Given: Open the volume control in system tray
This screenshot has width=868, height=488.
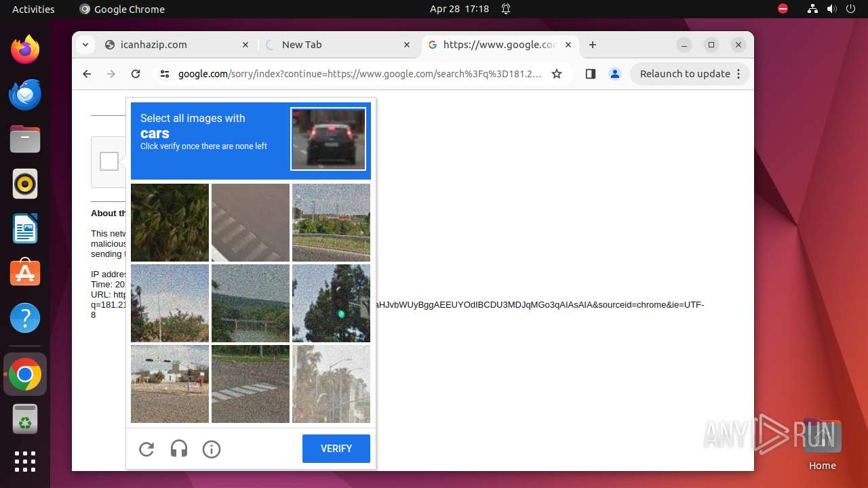Looking at the screenshot, I should click(831, 9).
